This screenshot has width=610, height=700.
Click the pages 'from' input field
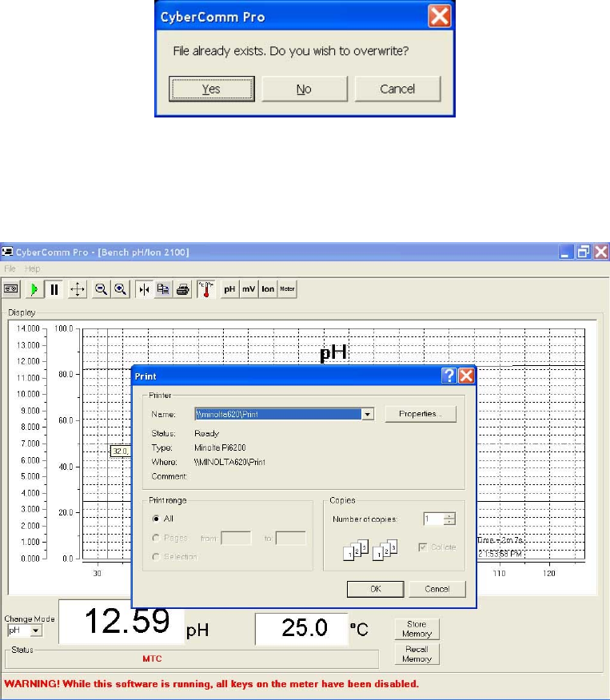pyautogui.click(x=236, y=538)
